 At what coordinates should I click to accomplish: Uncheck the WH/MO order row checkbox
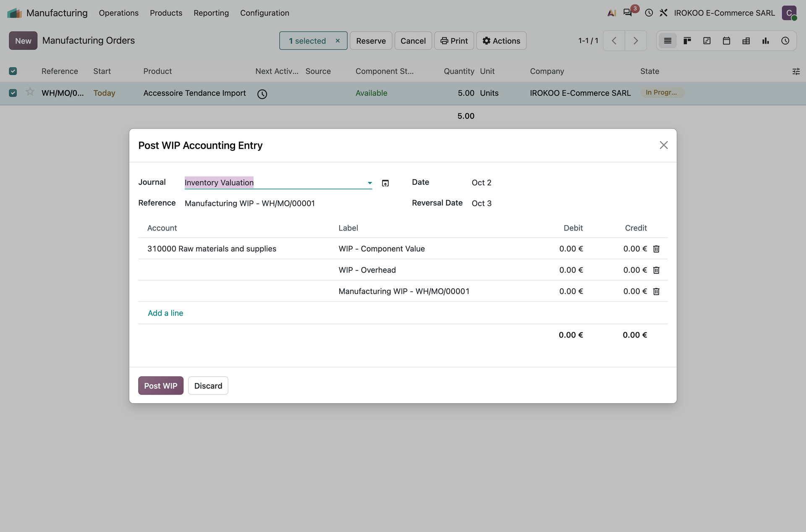pyautogui.click(x=13, y=93)
